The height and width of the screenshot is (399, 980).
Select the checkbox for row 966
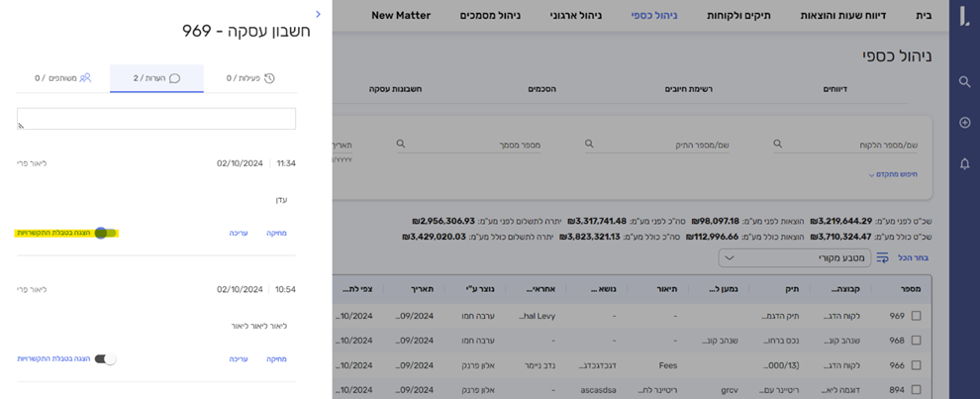pos(916,365)
